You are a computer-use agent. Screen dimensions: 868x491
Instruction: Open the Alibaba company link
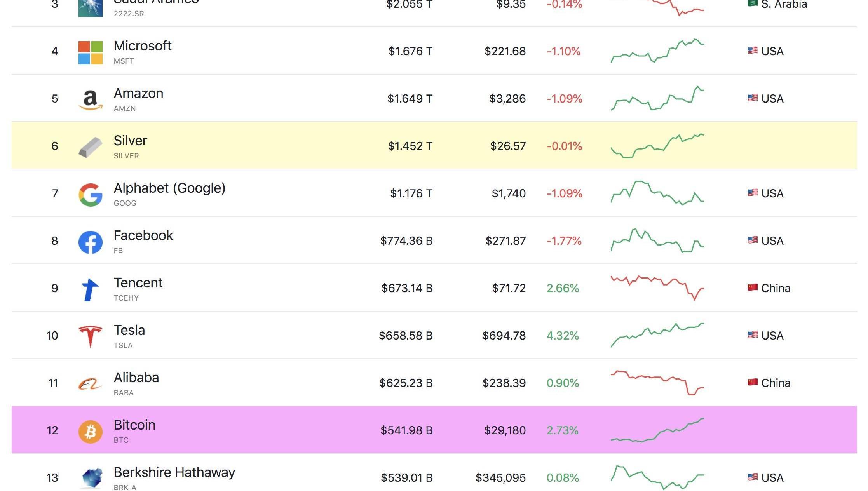(136, 378)
